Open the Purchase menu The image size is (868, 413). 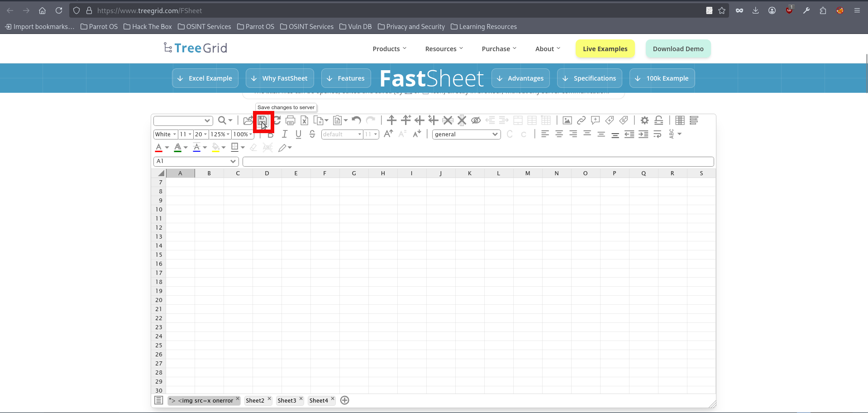[x=496, y=48]
